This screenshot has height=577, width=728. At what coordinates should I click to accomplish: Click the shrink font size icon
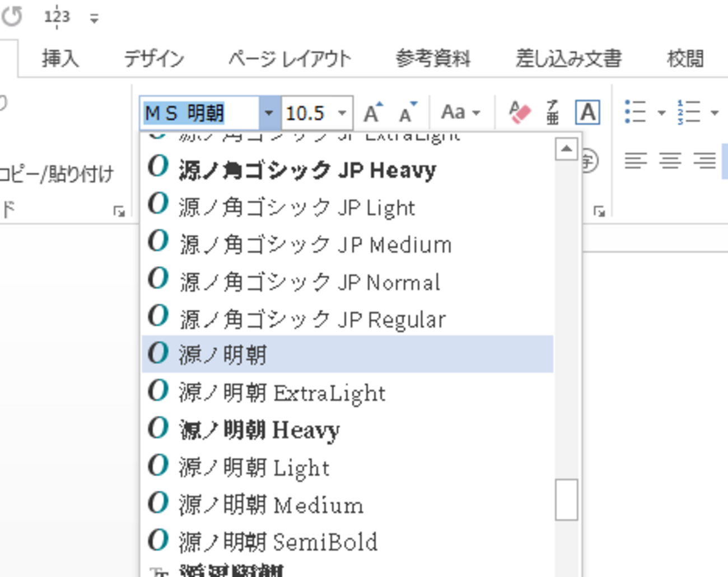click(408, 113)
